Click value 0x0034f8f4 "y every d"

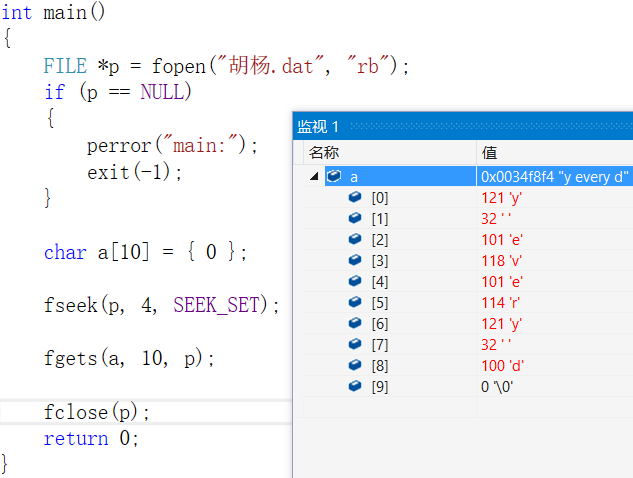555,177
